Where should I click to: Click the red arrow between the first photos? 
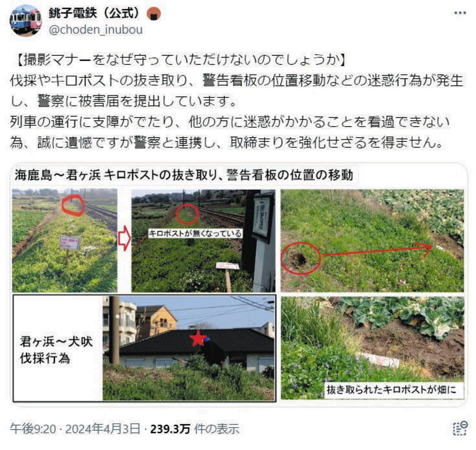click(124, 238)
